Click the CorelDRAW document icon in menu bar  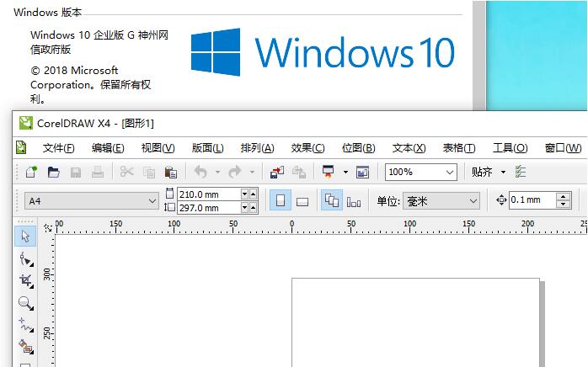click(x=21, y=147)
